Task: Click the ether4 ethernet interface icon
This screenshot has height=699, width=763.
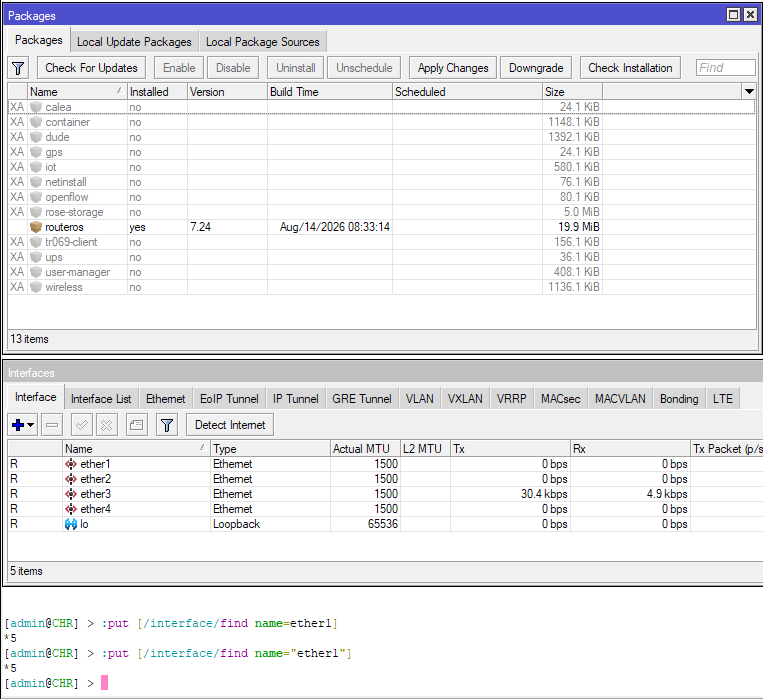Action: click(x=71, y=509)
